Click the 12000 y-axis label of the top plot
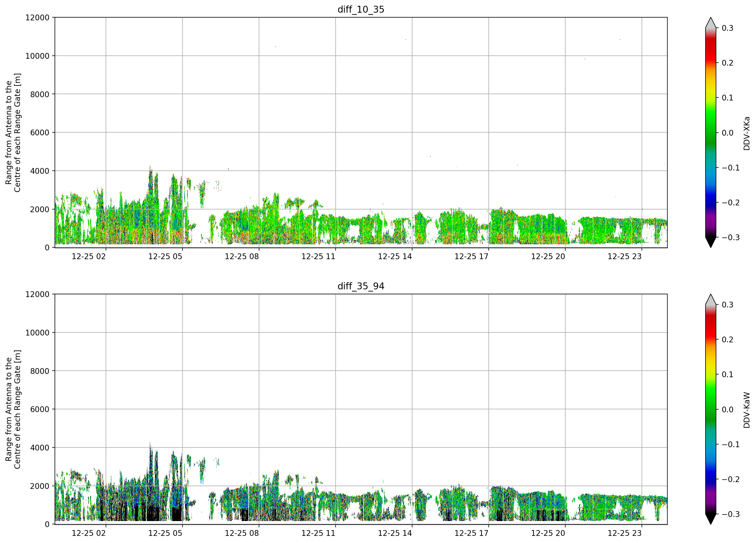 [37, 18]
